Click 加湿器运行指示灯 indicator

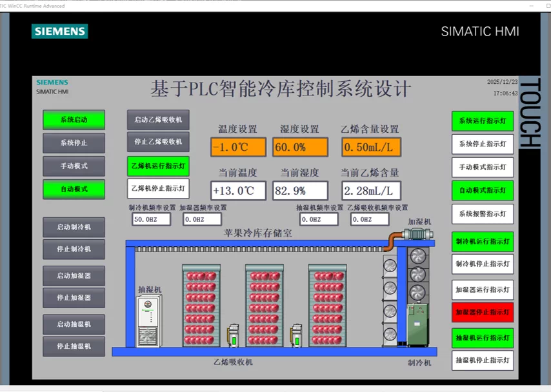pyautogui.click(x=483, y=289)
